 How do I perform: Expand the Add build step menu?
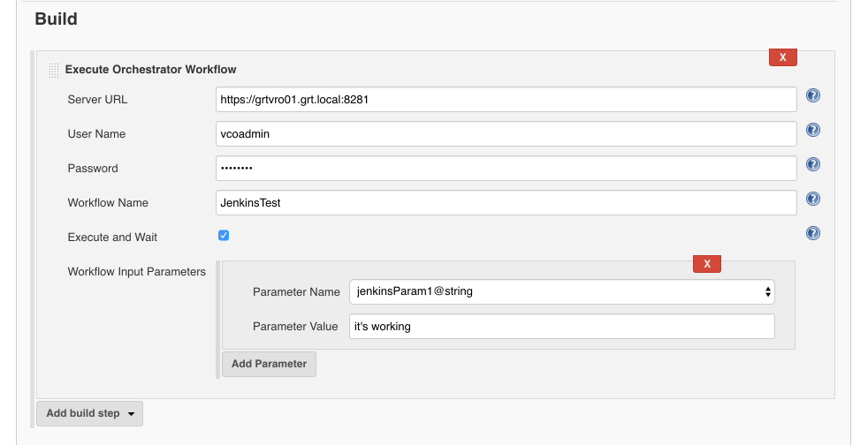89,413
